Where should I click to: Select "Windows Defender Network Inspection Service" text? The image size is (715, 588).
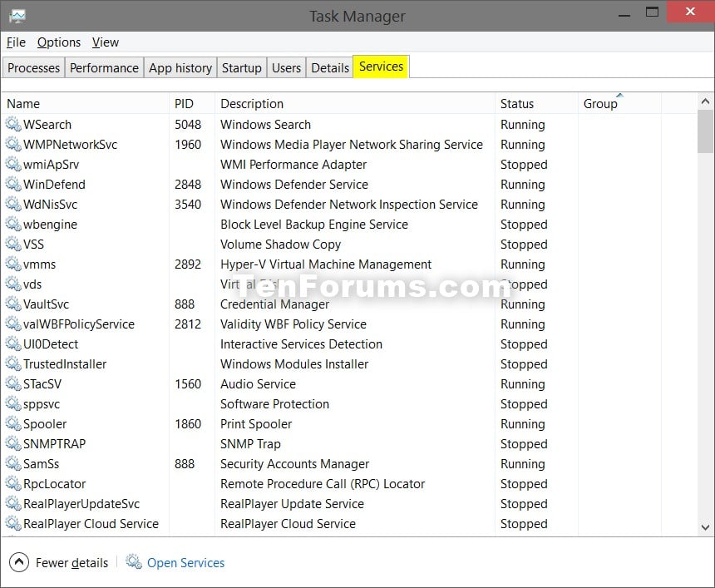click(x=349, y=204)
